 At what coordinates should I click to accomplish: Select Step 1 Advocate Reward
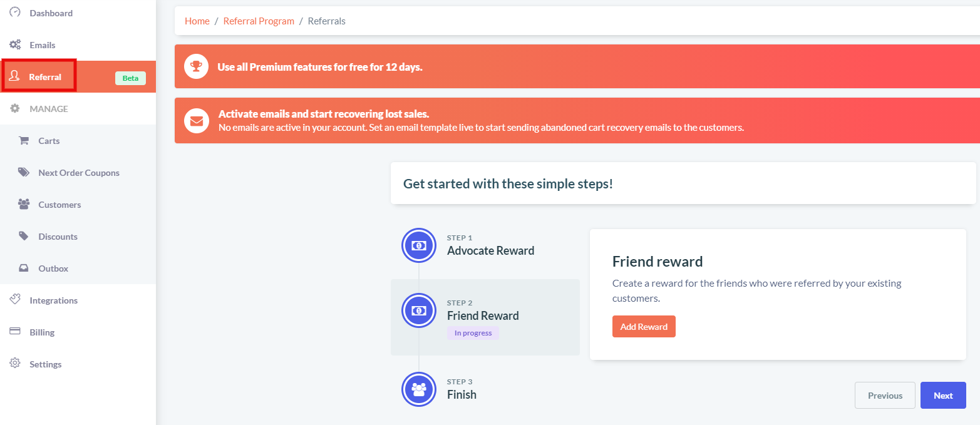coord(485,245)
